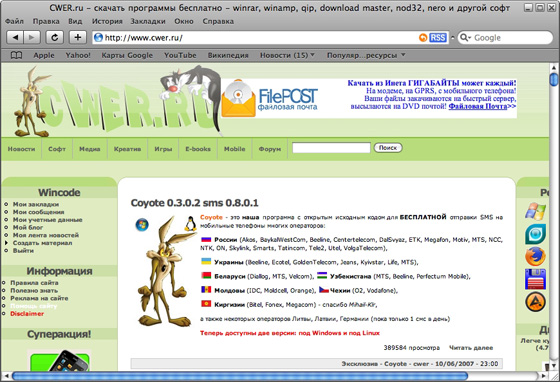Expand the Популяр...ресурсы bookmarks dropdown
Screen dimensions: 560x382
coord(366,55)
